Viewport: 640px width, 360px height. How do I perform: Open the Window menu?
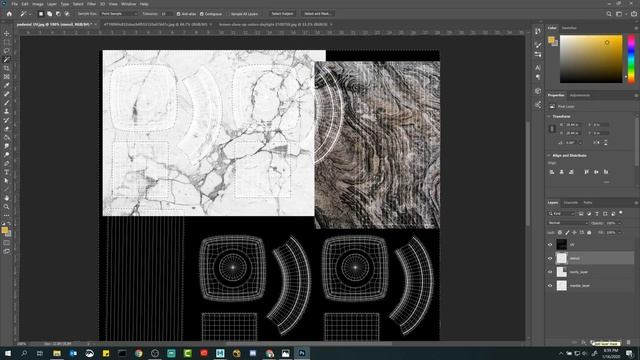click(x=129, y=4)
